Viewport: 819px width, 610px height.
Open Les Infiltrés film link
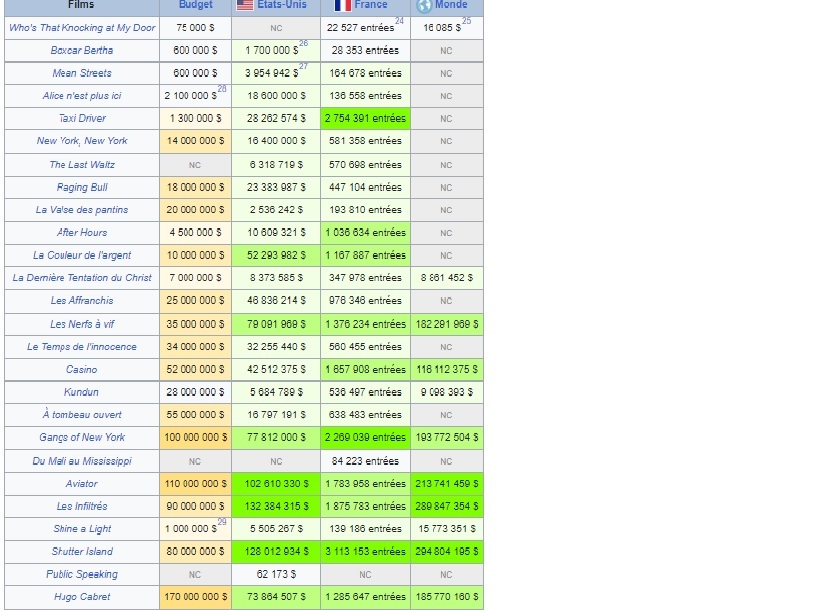(82, 506)
